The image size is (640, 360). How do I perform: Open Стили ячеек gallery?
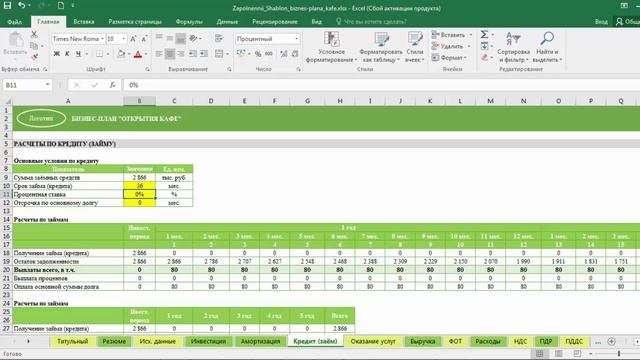[415, 47]
